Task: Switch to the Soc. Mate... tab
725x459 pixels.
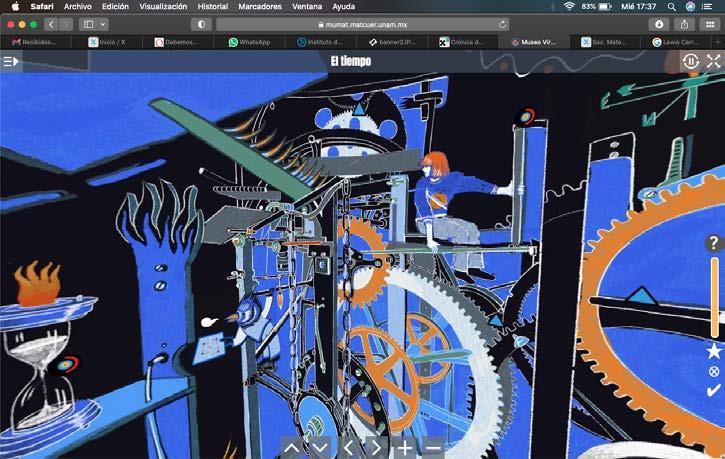Action: click(606, 42)
